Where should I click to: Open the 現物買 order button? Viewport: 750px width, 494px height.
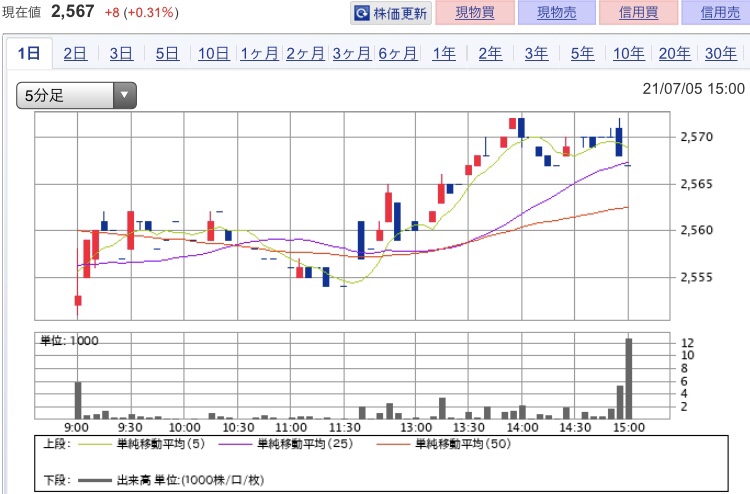(x=475, y=12)
